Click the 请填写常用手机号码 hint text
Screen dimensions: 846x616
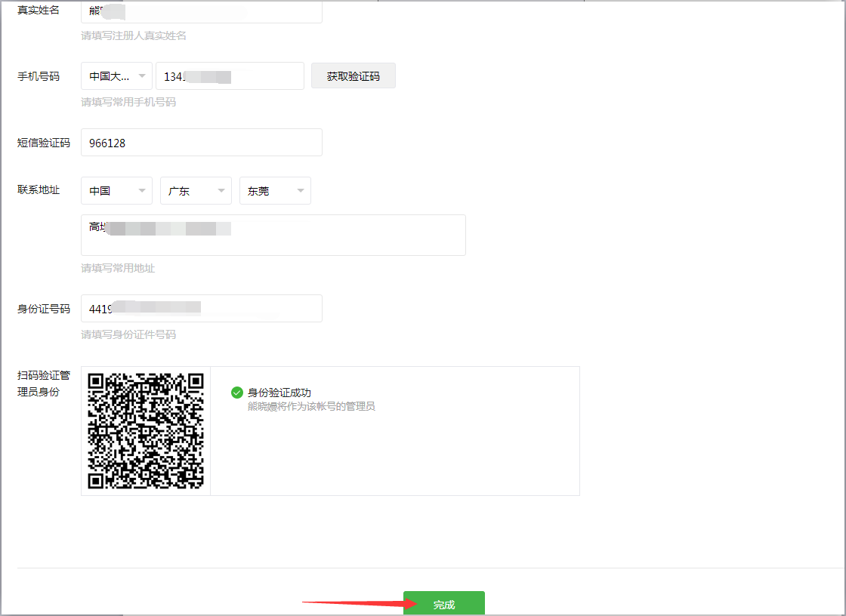click(128, 102)
